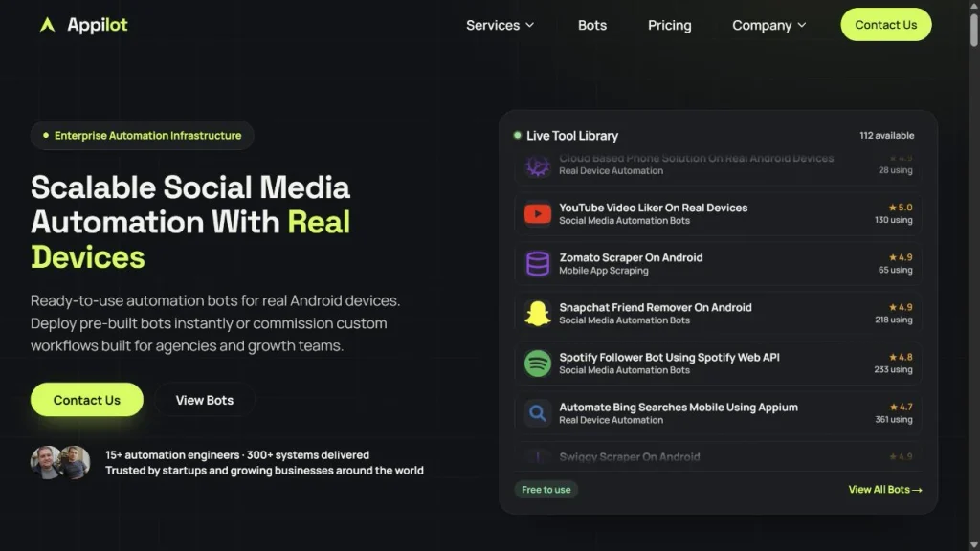Image resolution: width=980 pixels, height=551 pixels.
Task: Click the 218 using count for Snapchat bot
Action: point(894,320)
